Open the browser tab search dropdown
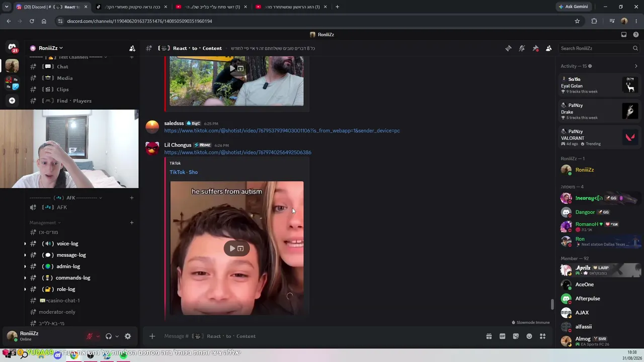The height and width of the screenshot is (362, 644). click(x=7, y=7)
